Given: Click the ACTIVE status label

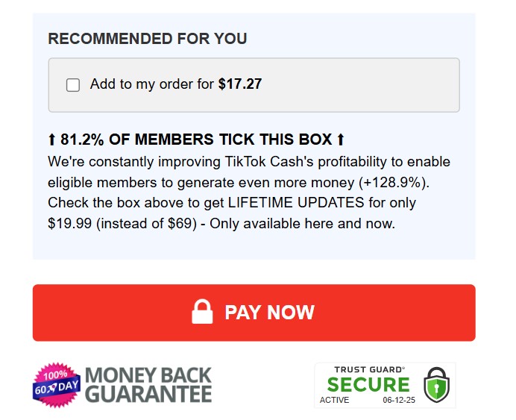Looking at the screenshot, I should [334, 401].
